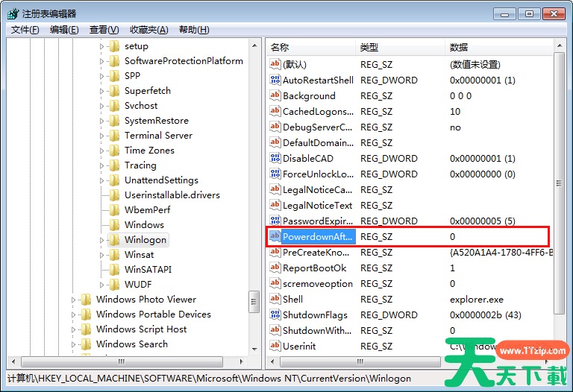Viewport: 573px width, 392px height.
Task: Click the folder icon beside Svchost
Action: pyautogui.click(x=115, y=106)
